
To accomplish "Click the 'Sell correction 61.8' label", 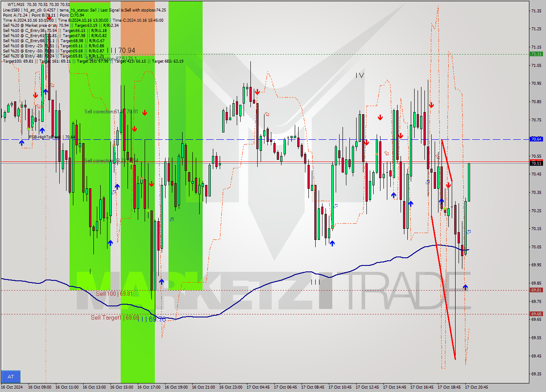I will click(x=111, y=112).
